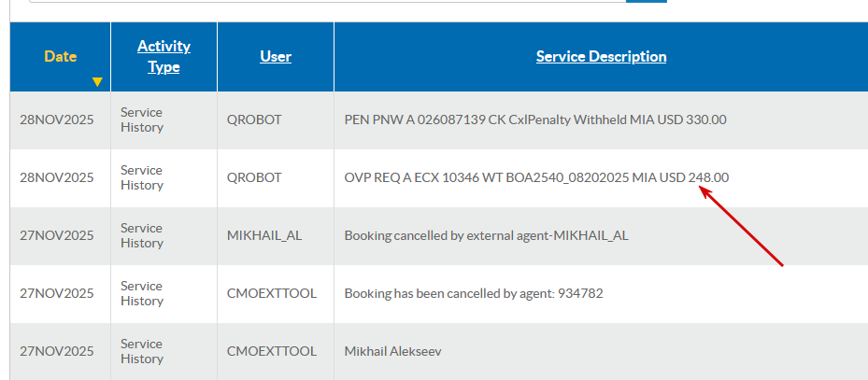Viewport: 868px width, 380px height.
Task: Sort by the Activity Type column header
Action: [164, 56]
